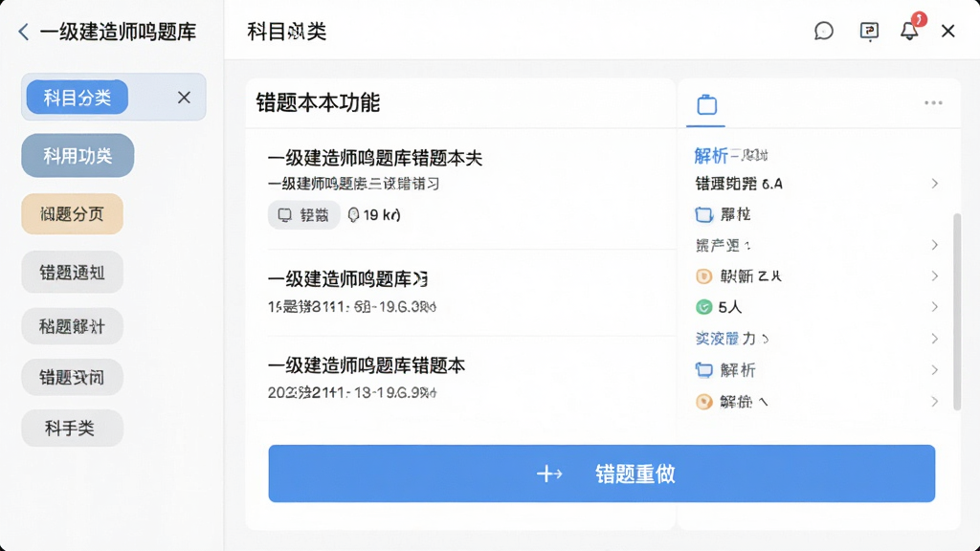Click the 19 count with bulb icon

374,215
